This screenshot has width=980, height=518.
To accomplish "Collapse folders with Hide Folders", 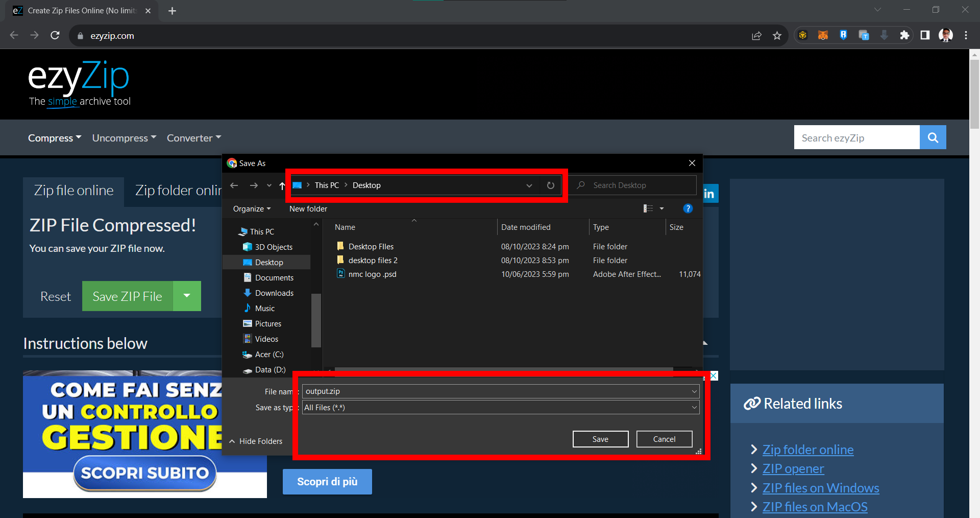I will click(x=256, y=441).
